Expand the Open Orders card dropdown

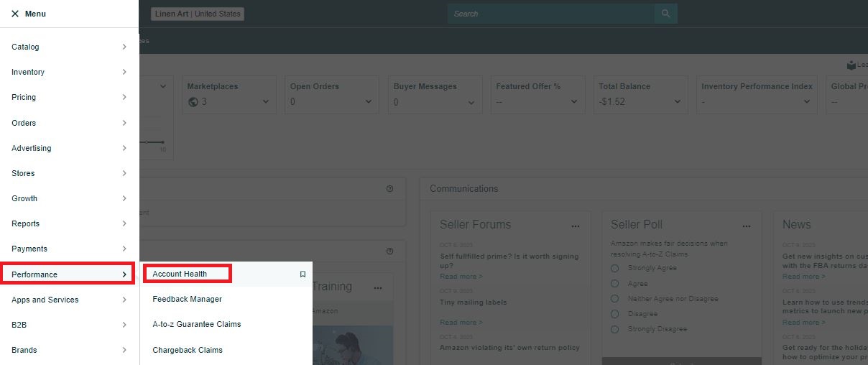coord(369,102)
